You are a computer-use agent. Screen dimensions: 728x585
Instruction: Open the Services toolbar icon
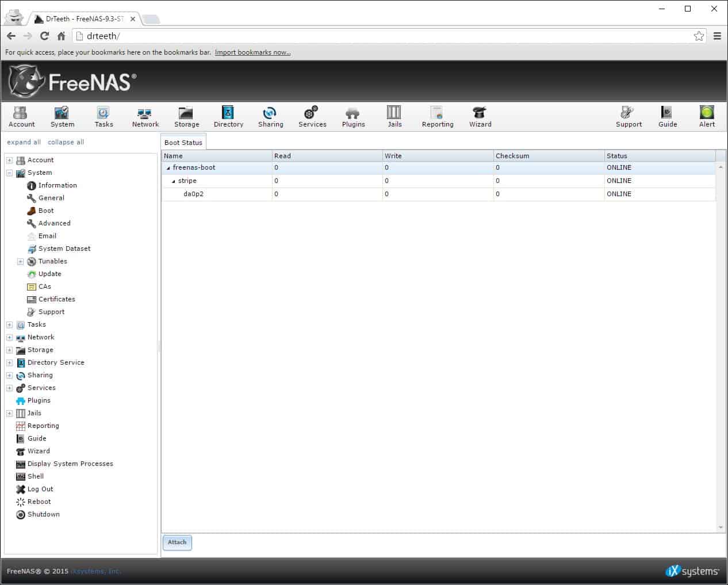coord(312,117)
